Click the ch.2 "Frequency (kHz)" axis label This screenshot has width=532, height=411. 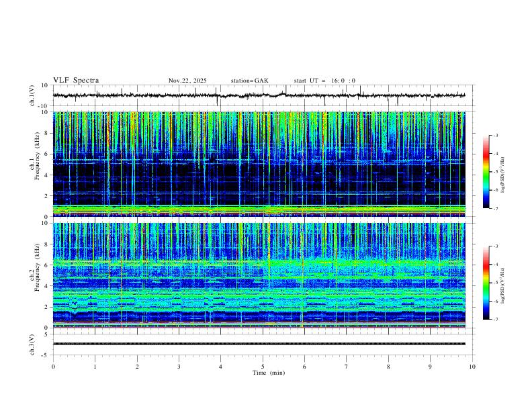(37, 267)
